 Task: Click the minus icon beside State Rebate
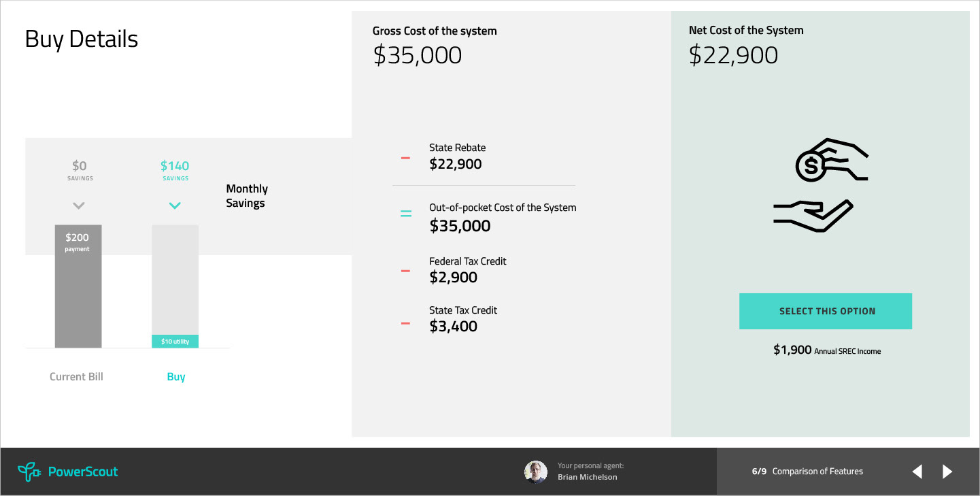(405, 158)
